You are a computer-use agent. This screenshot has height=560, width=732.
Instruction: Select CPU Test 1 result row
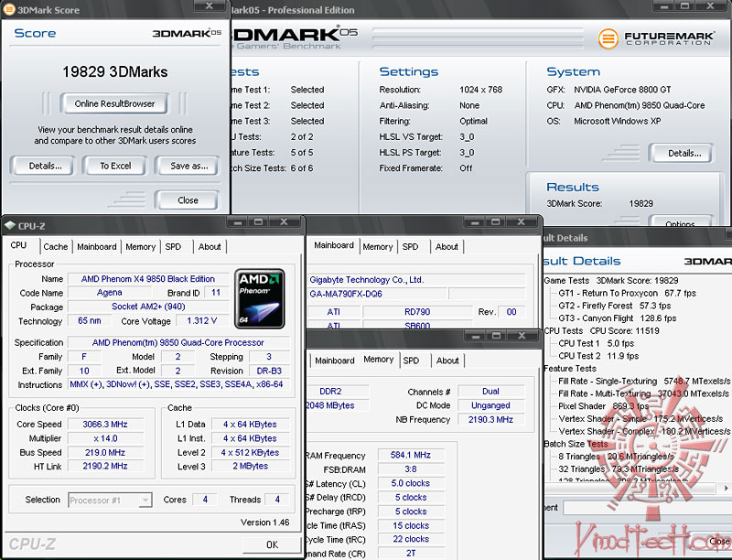coord(597,343)
